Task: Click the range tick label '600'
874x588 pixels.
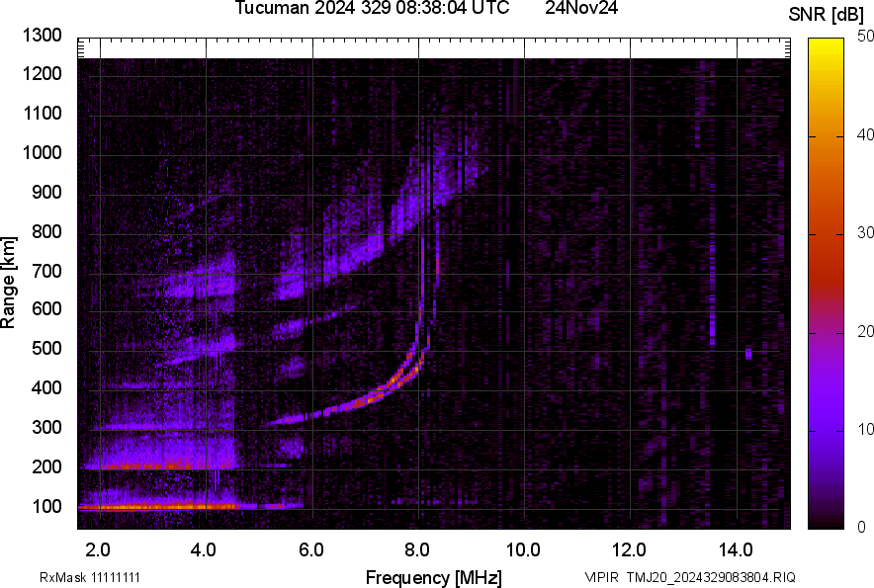Action: tap(46, 308)
